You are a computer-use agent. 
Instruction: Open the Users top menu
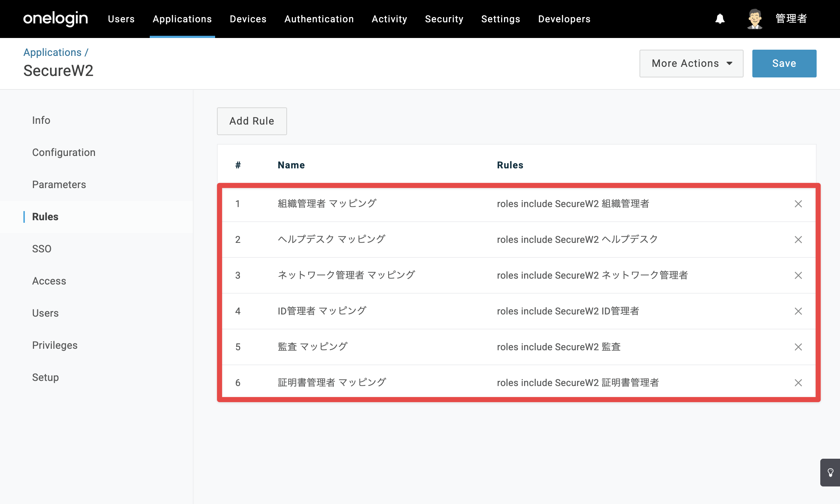tap(121, 19)
